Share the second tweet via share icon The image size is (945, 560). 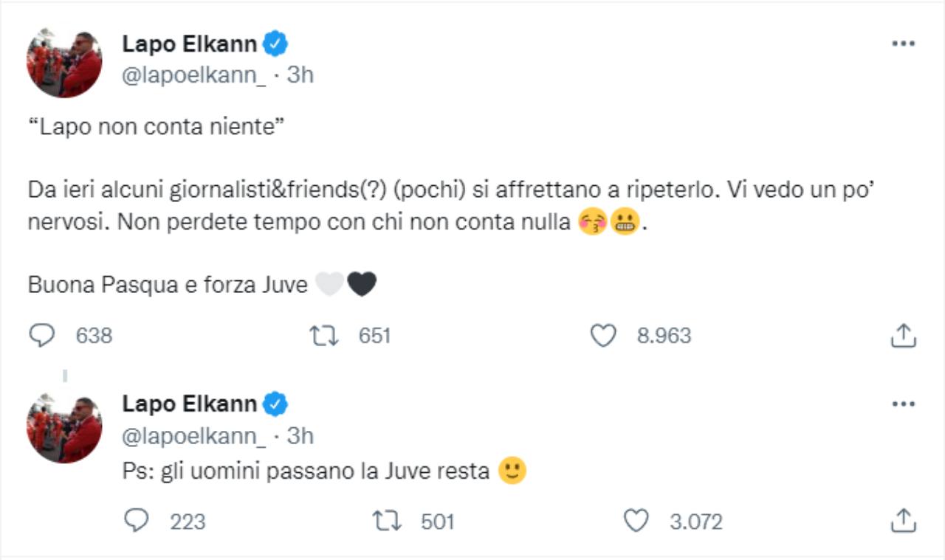(x=903, y=522)
